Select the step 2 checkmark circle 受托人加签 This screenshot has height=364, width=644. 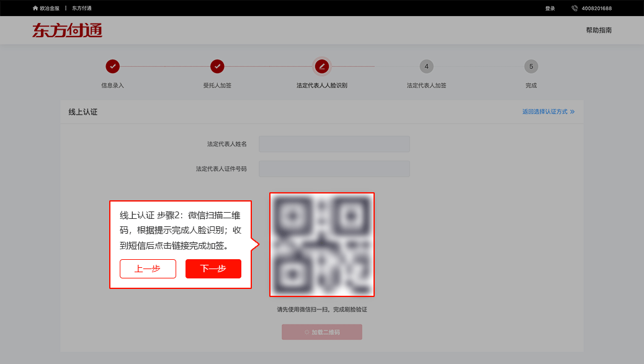coord(217,66)
